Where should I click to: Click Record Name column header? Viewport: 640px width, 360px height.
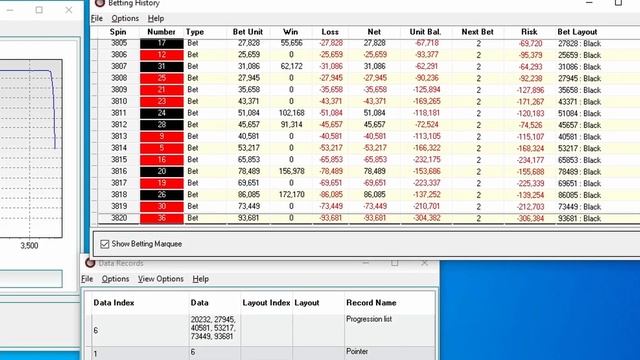[371, 303]
